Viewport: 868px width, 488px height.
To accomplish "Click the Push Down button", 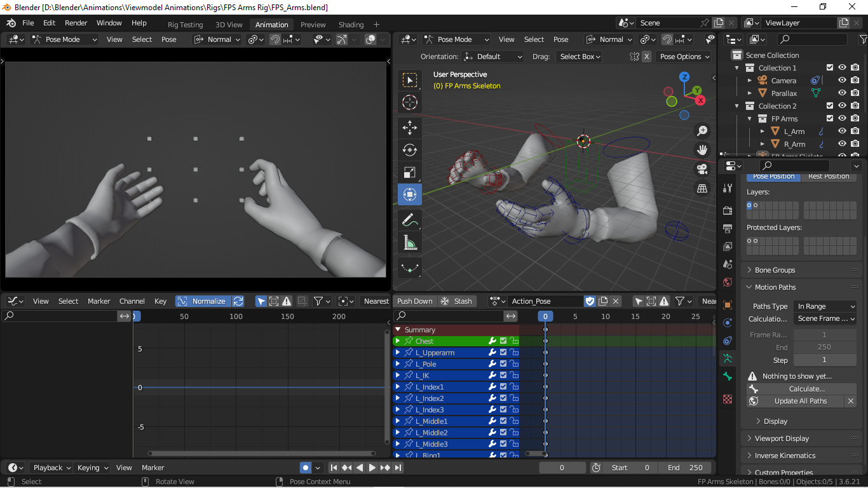I will pyautogui.click(x=414, y=301).
